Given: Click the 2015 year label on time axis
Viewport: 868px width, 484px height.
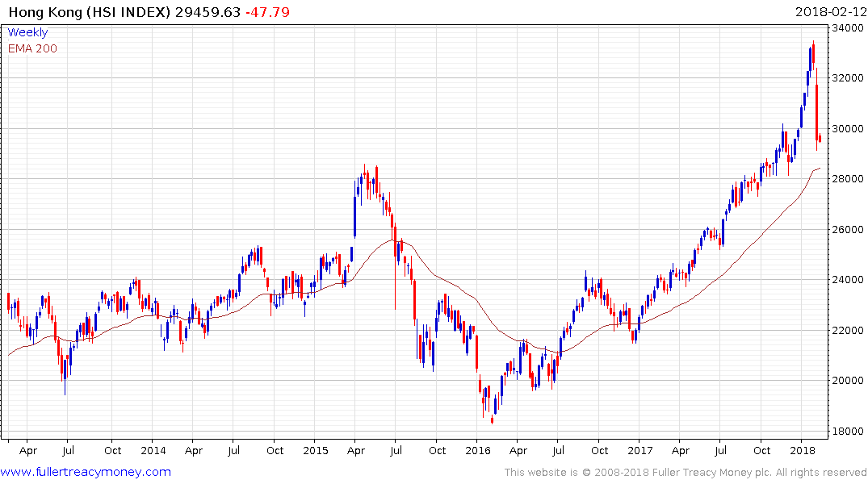Looking at the screenshot, I should [x=316, y=450].
